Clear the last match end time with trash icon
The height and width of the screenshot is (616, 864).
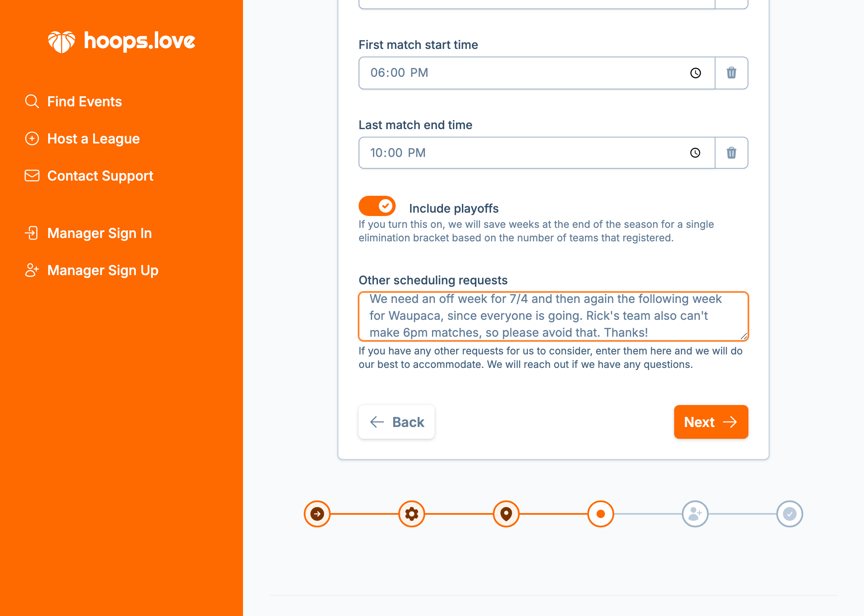pos(731,153)
